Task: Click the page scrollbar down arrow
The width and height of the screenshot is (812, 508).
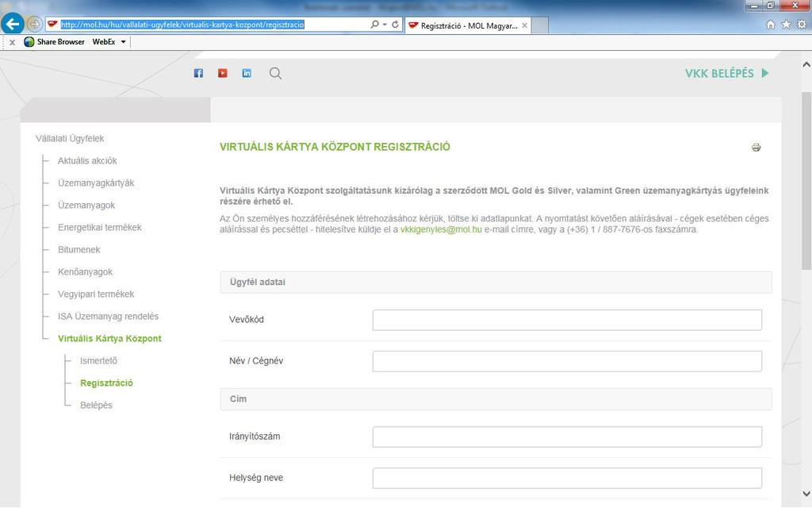Action: point(806,494)
